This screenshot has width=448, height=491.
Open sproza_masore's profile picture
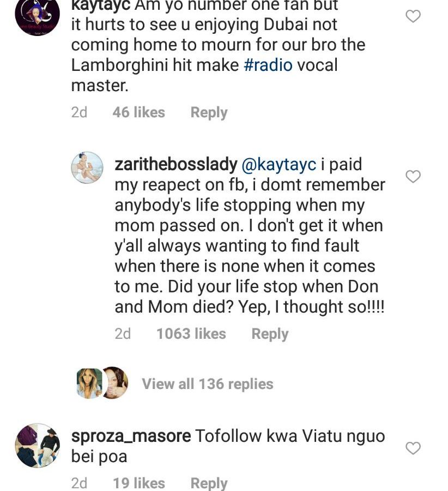[37, 445]
